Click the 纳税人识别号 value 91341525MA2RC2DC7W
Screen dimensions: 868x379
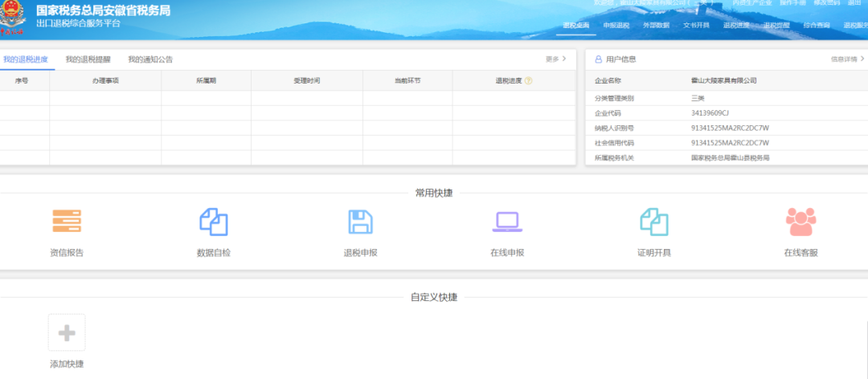(x=730, y=128)
